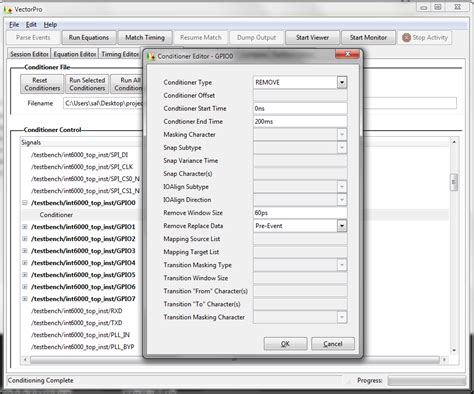Switch to the Session Editor tab

[x=29, y=54]
